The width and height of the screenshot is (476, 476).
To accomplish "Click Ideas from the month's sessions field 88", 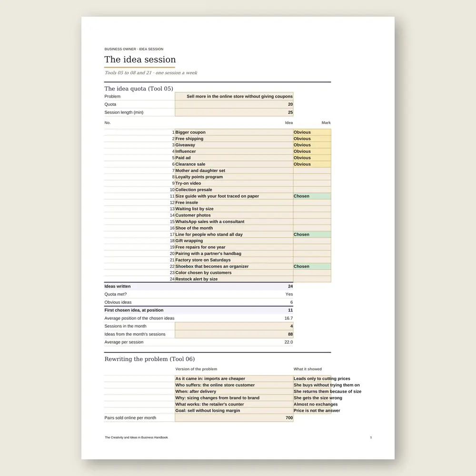I will point(234,334).
